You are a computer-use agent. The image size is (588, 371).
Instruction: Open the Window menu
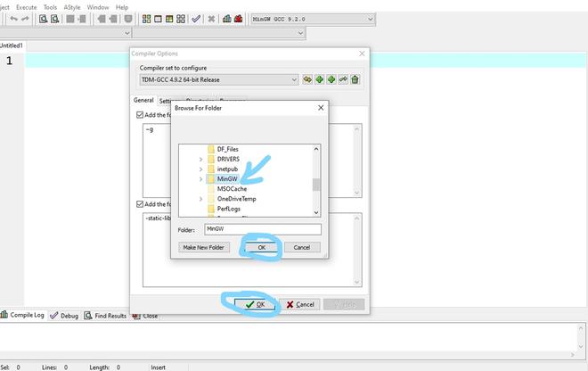pos(98,7)
